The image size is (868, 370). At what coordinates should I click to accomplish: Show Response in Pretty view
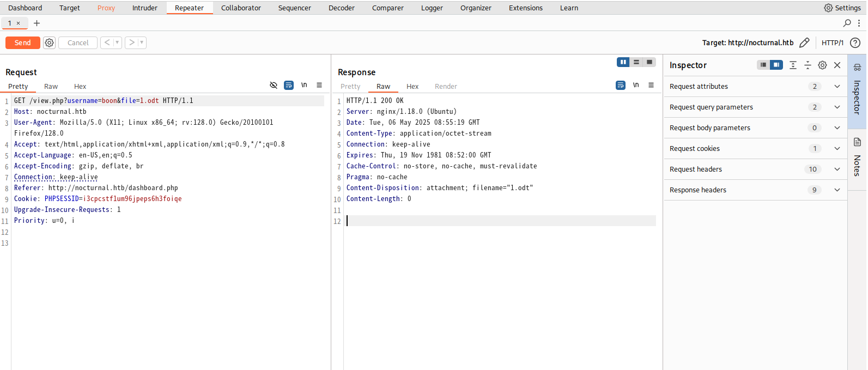point(350,86)
